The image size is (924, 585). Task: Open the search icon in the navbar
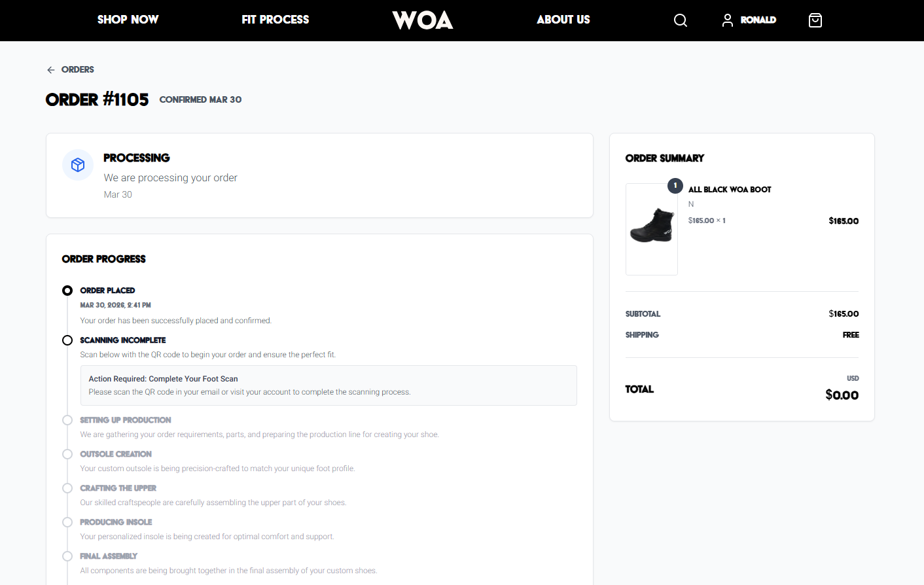[681, 20]
